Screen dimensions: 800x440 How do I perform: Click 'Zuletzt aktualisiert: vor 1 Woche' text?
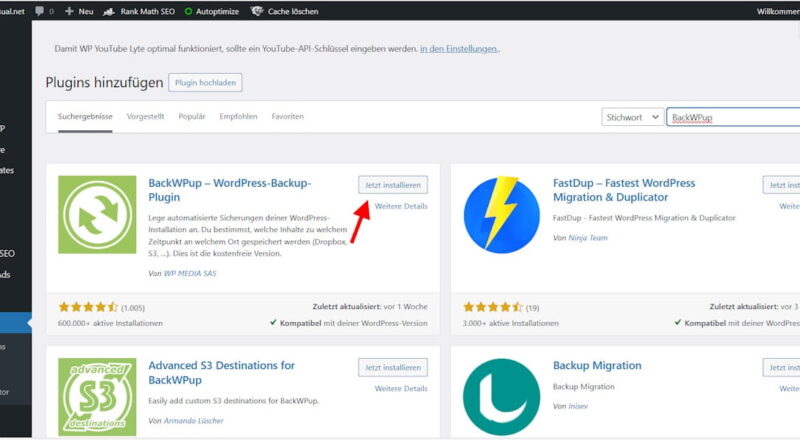click(370, 307)
